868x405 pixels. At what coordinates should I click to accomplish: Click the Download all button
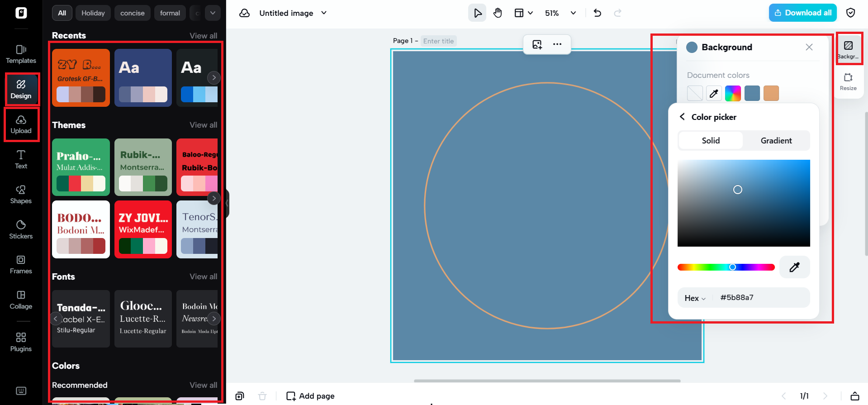(803, 13)
